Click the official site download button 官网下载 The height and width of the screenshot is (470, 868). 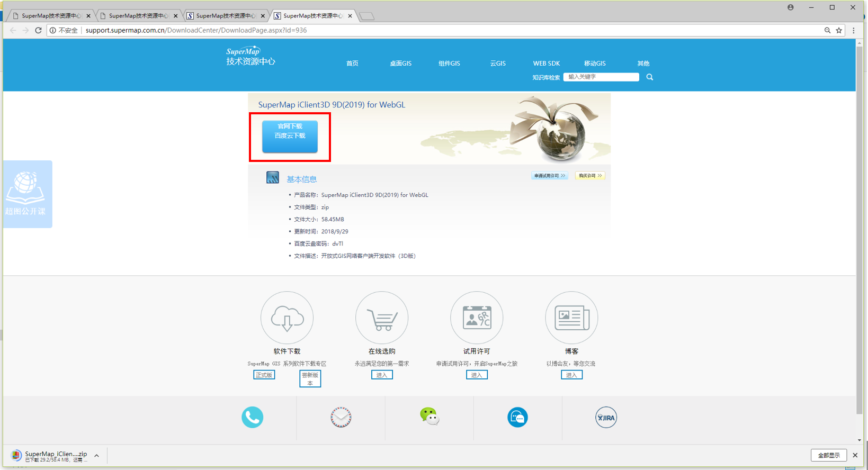point(290,126)
